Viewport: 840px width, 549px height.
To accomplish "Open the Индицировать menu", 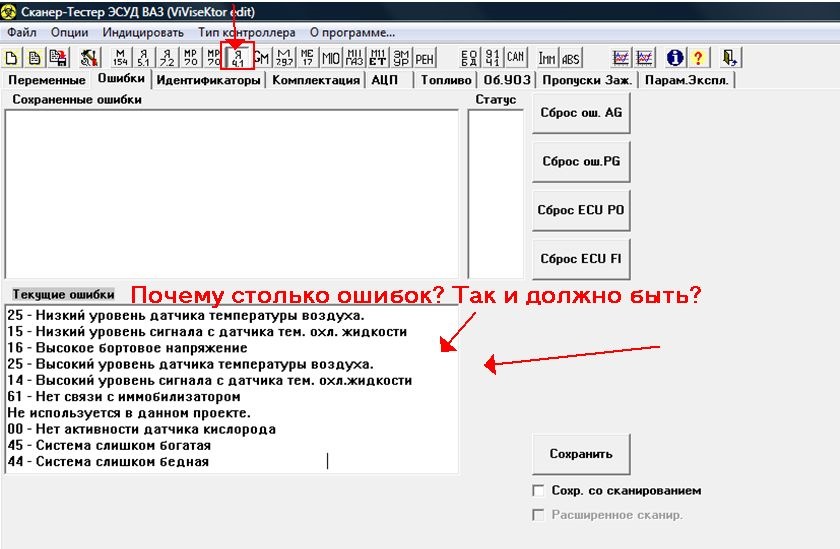I will click(143, 33).
